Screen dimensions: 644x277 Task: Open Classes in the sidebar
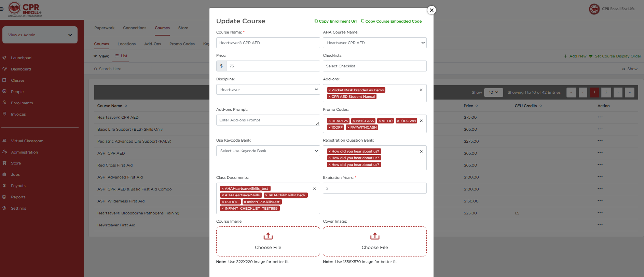coord(18,80)
